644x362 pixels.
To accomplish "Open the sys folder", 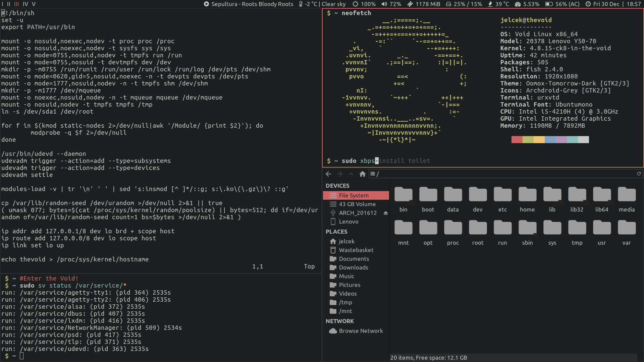I will [x=552, y=233].
